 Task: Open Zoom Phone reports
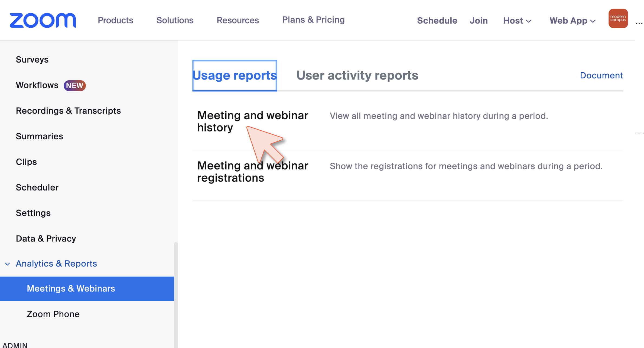coord(53,314)
